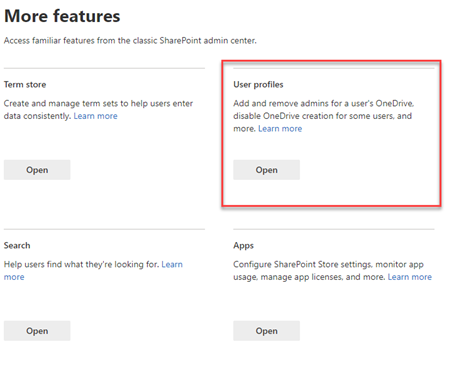The width and height of the screenshot is (454, 371).
Task: Follow Learn more link under Apps
Action: [410, 277]
